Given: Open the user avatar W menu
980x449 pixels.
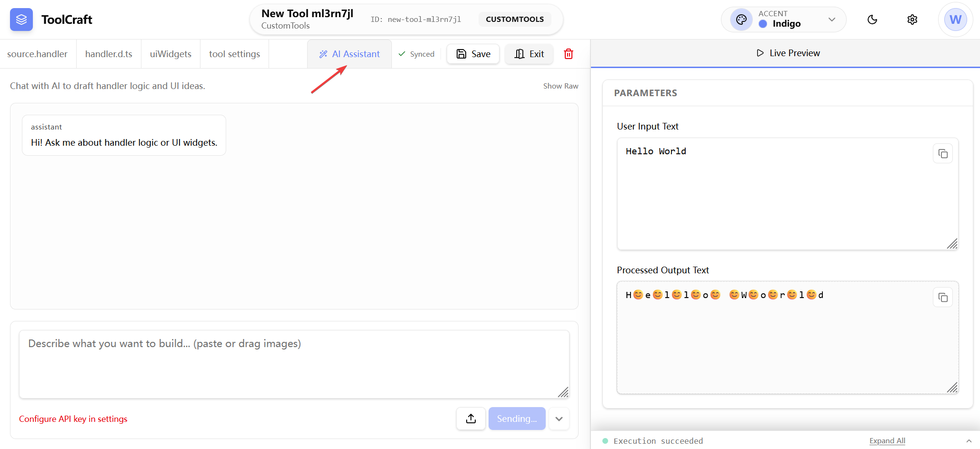Looking at the screenshot, I should tap(955, 20).
